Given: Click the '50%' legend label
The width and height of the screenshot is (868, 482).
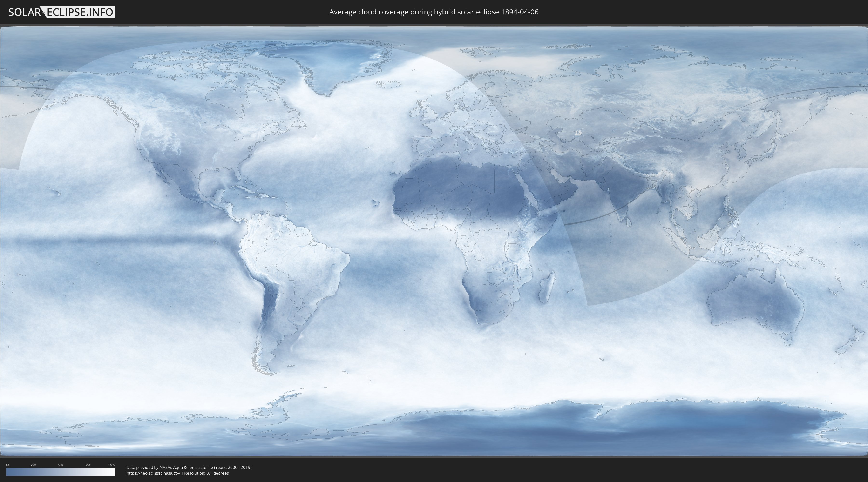Looking at the screenshot, I should coord(61,465).
